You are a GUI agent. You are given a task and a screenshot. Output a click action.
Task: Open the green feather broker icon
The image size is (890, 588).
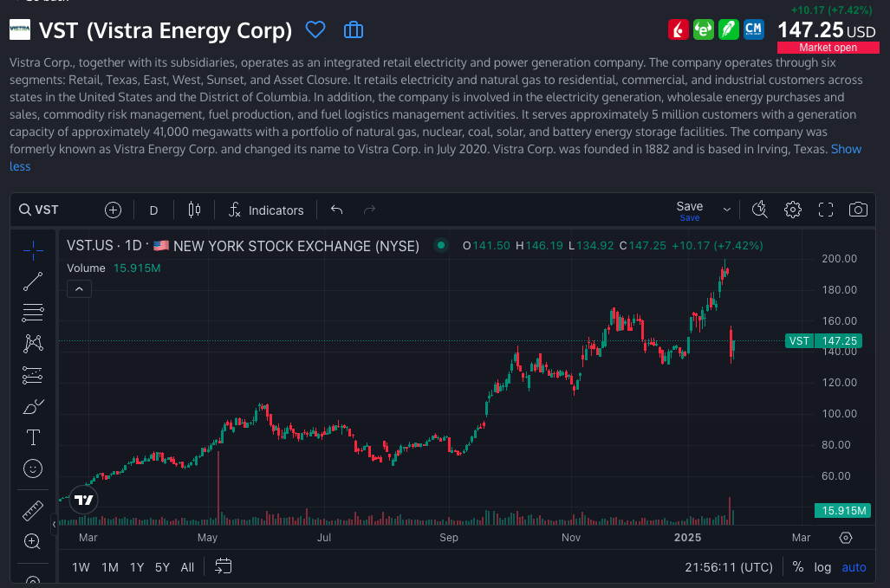[728, 29]
